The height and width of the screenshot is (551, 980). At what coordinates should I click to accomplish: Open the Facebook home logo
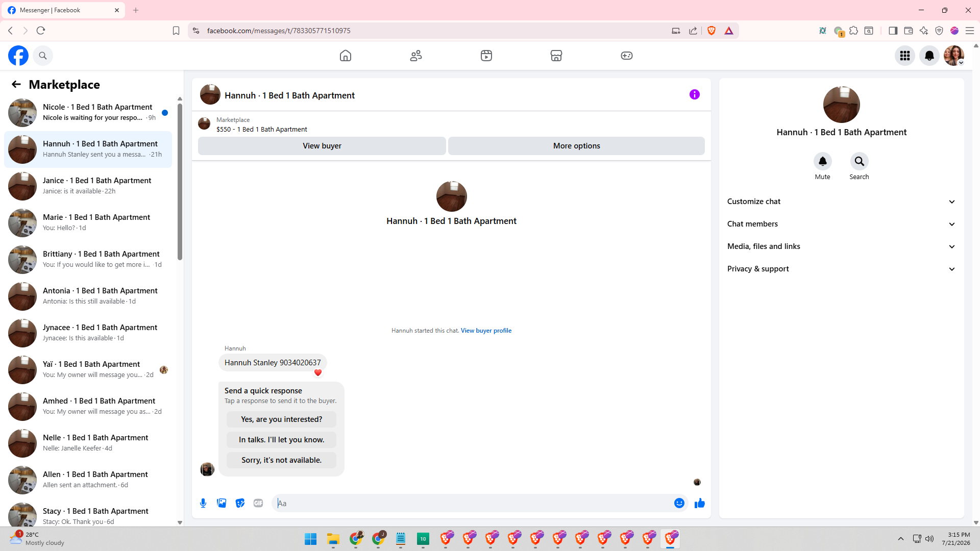(18, 56)
